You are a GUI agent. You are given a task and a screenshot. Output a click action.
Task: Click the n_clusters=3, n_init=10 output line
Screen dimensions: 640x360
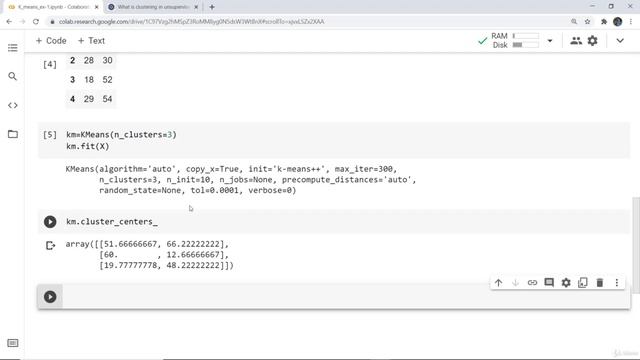[x=258, y=180]
